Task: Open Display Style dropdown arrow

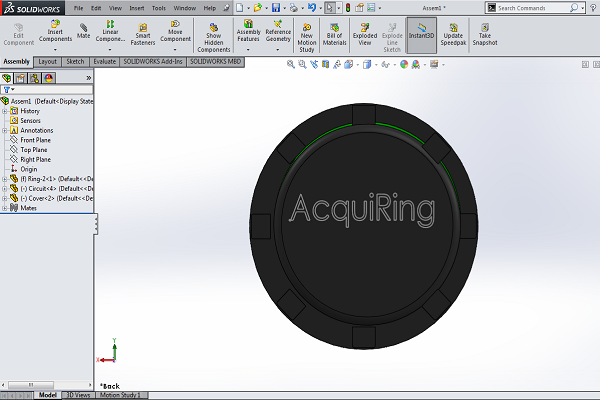Action: pos(376,65)
